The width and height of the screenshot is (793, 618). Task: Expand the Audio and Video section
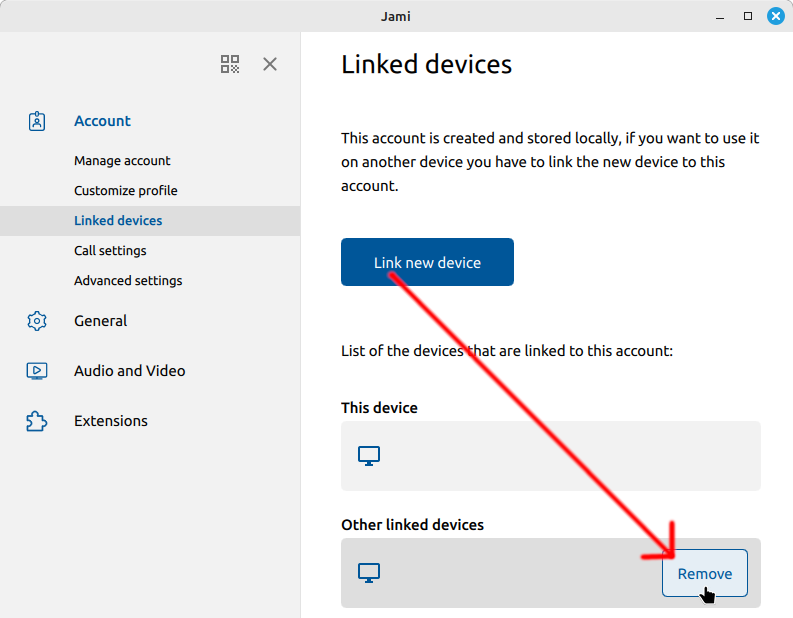pos(129,371)
